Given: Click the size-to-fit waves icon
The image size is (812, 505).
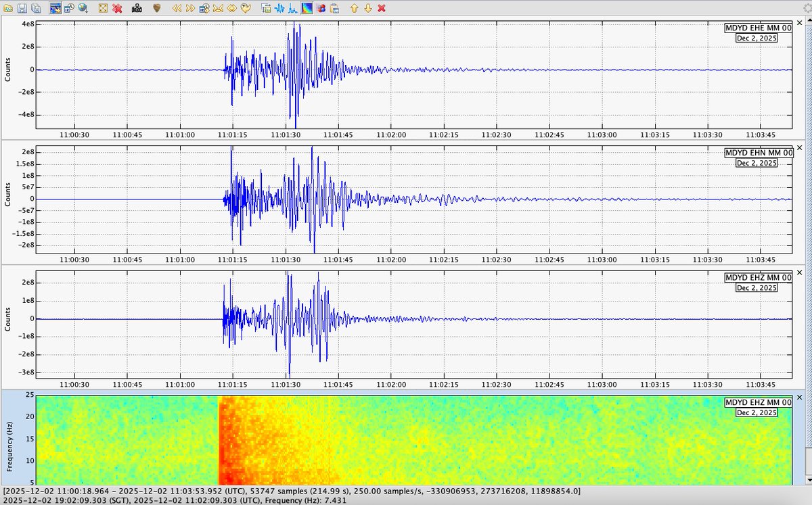Looking at the screenshot, I should (x=103, y=8).
